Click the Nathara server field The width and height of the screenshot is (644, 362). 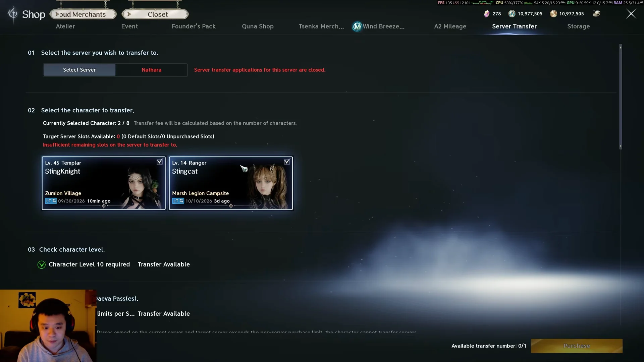pos(151,70)
